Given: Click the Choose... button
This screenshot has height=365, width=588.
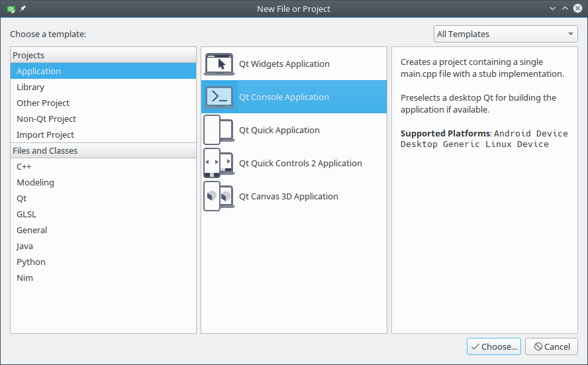Looking at the screenshot, I should (494, 346).
